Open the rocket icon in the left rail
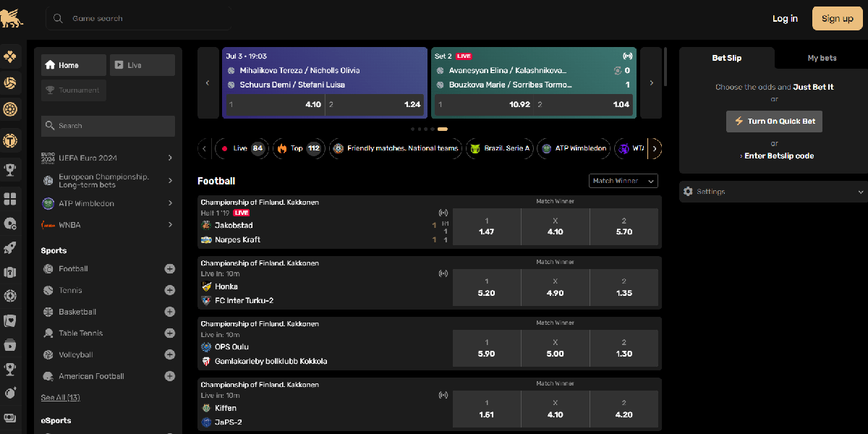 click(x=10, y=248)
